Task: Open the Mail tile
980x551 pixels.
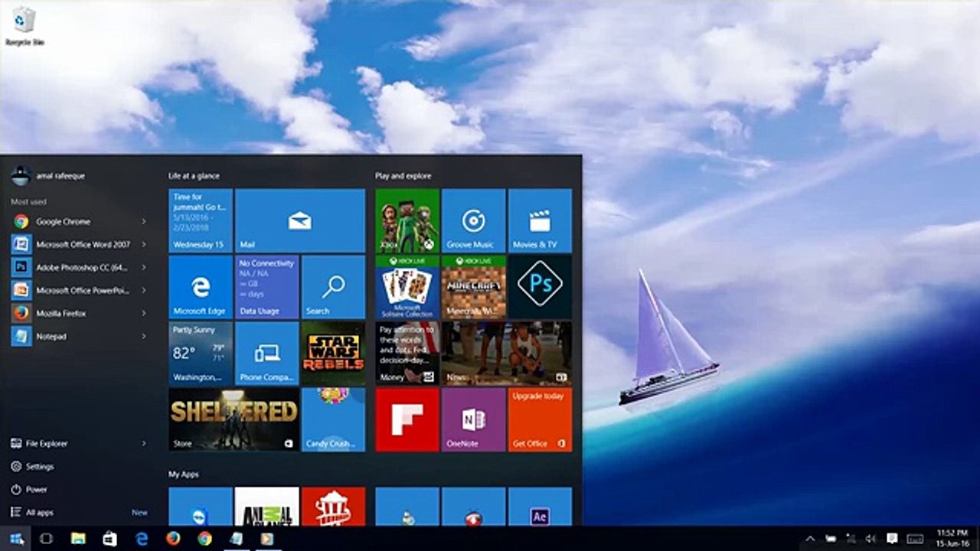Action: [x=300, y=220]
